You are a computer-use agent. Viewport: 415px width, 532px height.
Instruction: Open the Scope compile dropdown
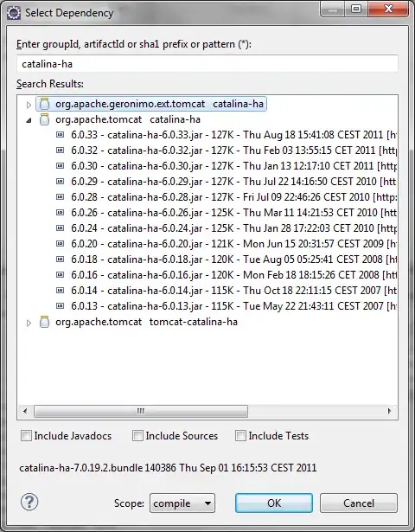pyautogui.click(x=182, y=503)
